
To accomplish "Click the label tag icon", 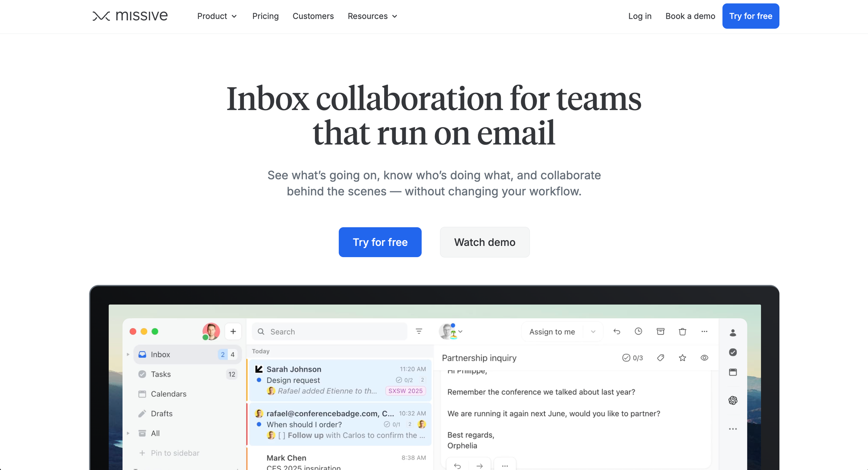I will pos(661,358).
